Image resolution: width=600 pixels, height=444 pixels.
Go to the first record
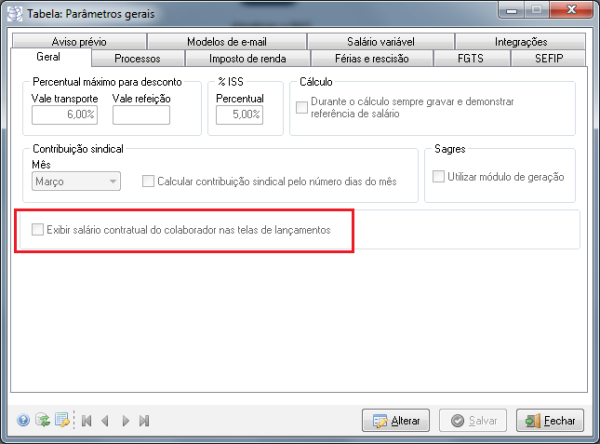coord(85,421)
